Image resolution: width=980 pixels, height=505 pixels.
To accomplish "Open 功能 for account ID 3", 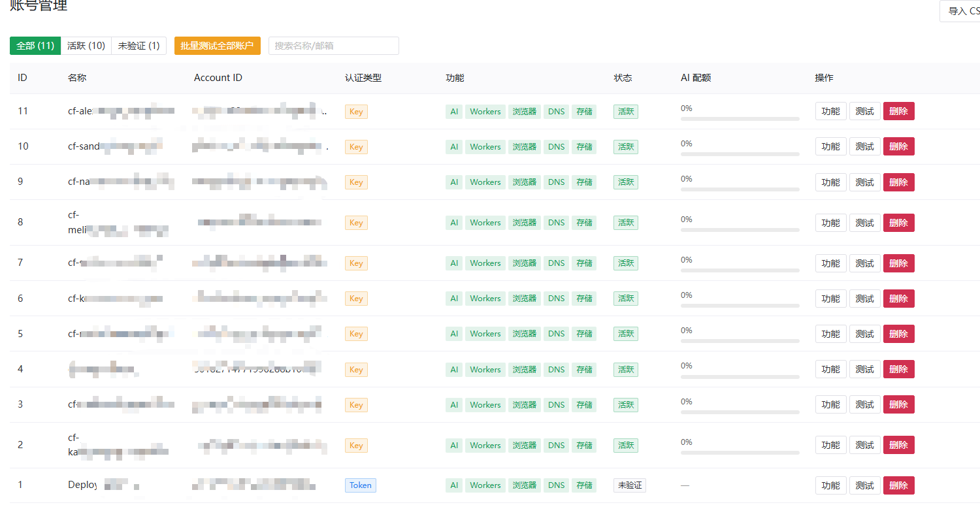I will click(x=831, y=404).
